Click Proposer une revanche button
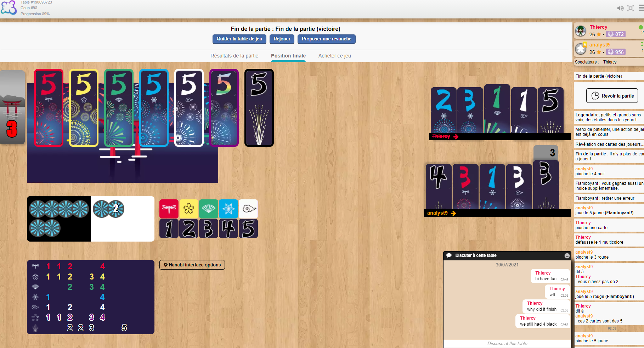This screenshot has width=644, height=348. (327, 39)
